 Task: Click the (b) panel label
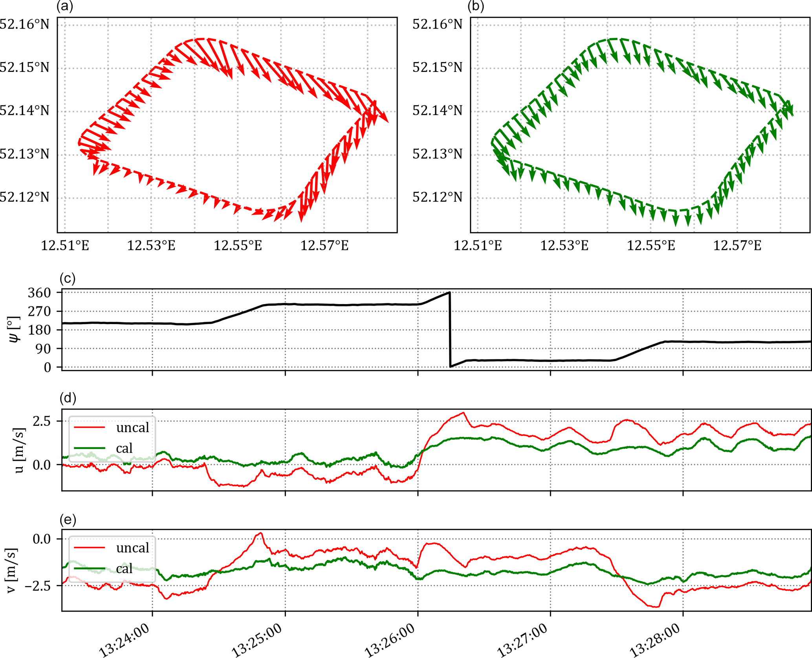[x=476, y=6]
